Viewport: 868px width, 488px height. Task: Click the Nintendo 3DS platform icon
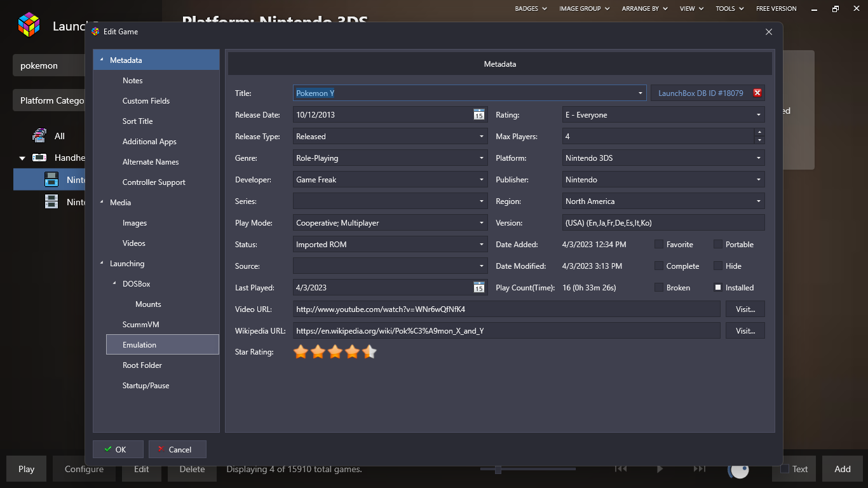[x=51, y=179]
